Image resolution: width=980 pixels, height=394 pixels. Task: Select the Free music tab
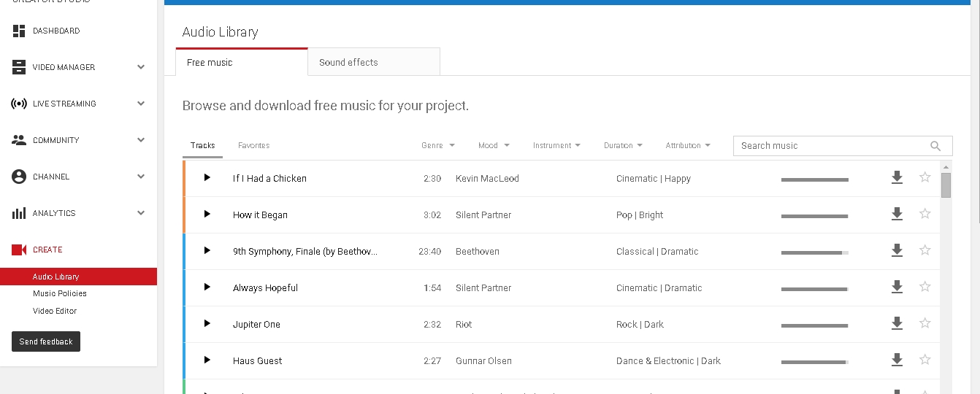pos(242,62)
